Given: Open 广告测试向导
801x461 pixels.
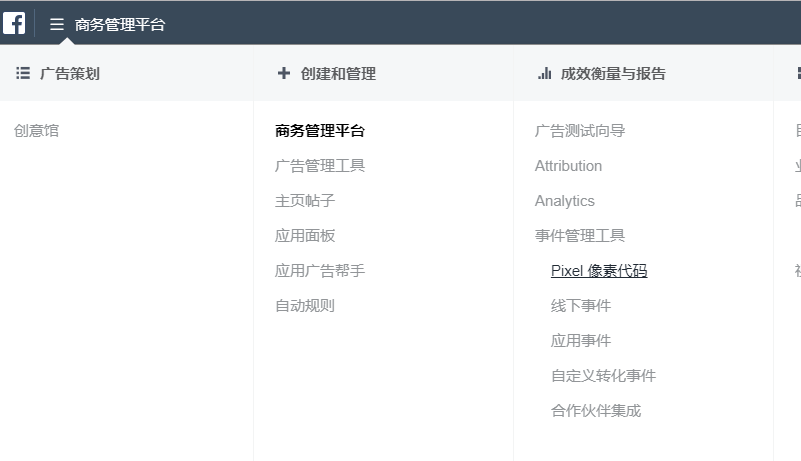Looking at the screenshot, I should [x=580, y=131].
